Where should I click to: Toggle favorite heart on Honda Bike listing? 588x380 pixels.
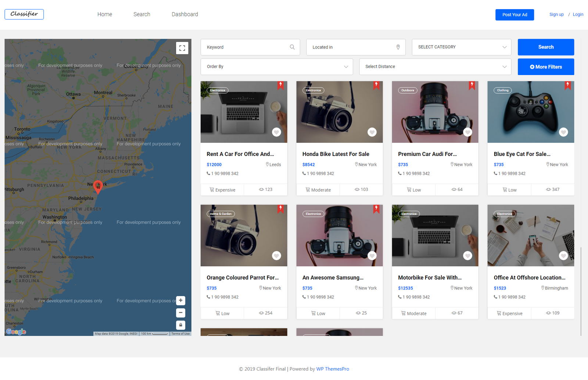(x=372, y=132)
